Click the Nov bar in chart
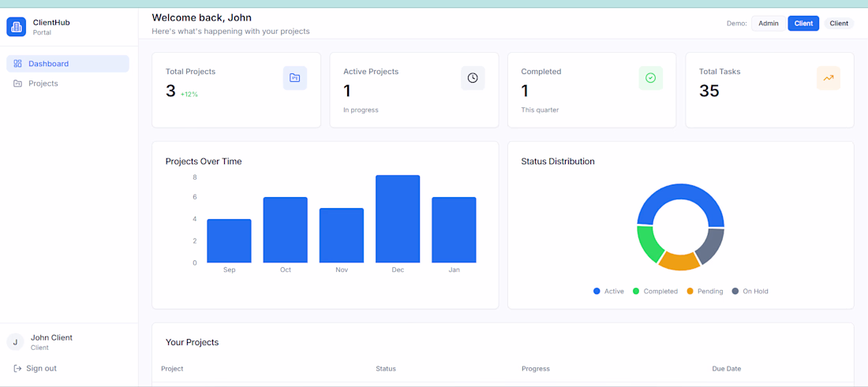The width and height of the screenshot is (868, 387). click(x=342, y=236)
